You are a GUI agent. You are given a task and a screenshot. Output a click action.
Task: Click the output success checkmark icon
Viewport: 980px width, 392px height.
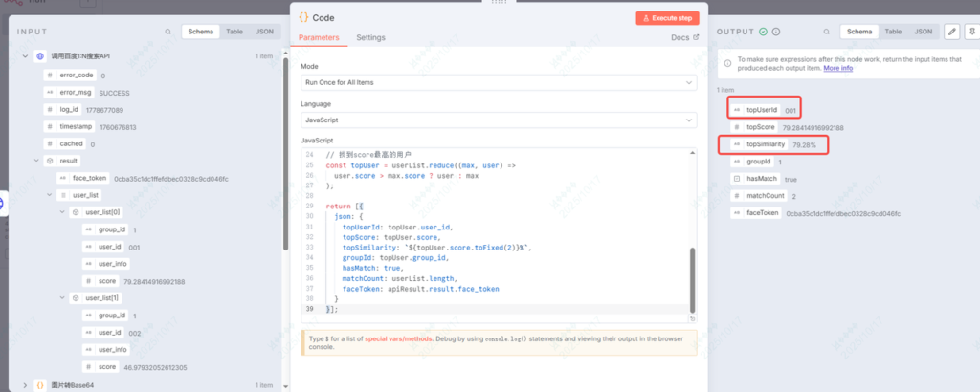coord(763,32)
